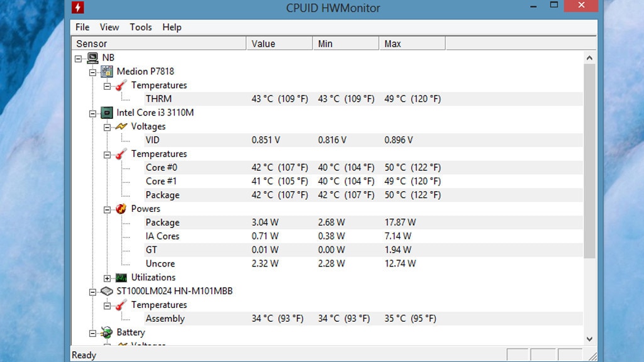The height and width of the screenshot is (362, 644).
Task: Open the File menu
Action: [81, 27]
